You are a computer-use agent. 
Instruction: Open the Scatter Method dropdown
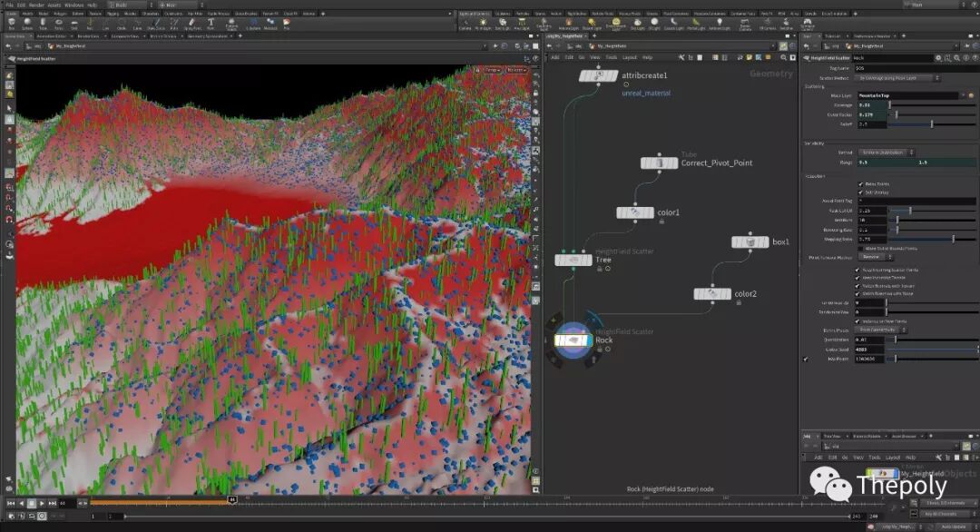898,78
